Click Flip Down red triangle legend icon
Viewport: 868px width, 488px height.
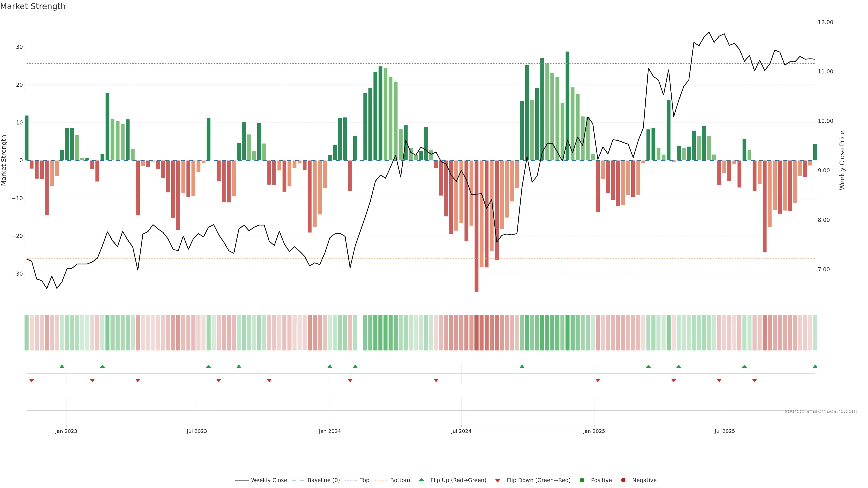(498, 480)
